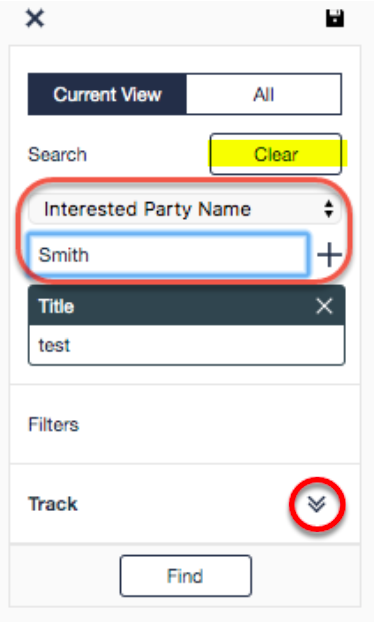Expand the Track section chevron
The image size is (374, 622).
click(x=317, y=504)
